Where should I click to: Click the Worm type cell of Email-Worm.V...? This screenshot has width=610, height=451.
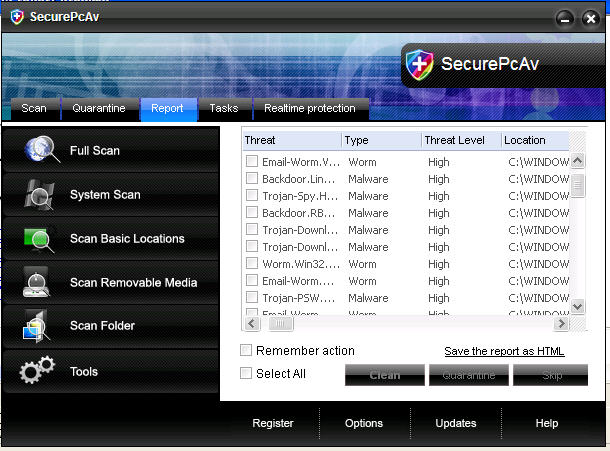pyautogui.click(x=362, y=162)
